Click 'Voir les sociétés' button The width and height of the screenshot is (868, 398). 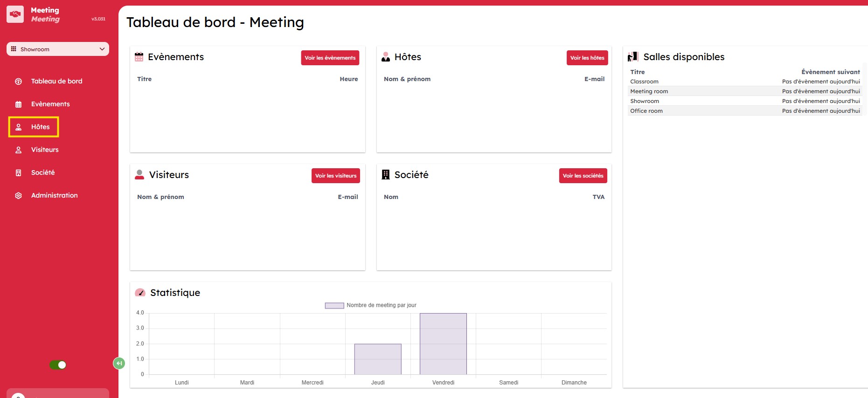tap(583, 176)
